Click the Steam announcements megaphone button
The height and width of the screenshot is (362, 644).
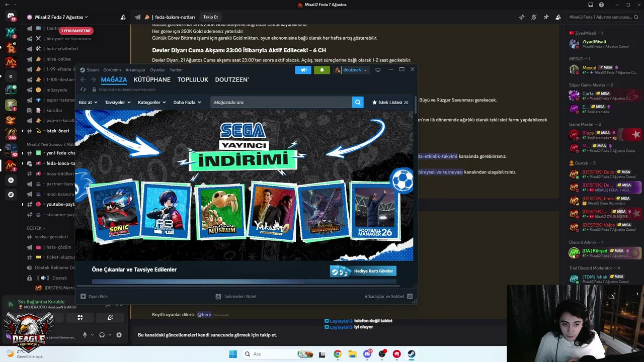[303, 70]
